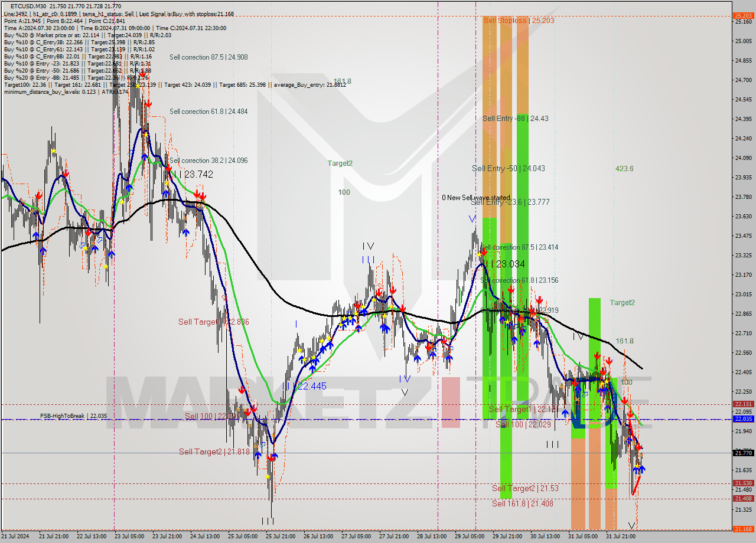Viewport: 756px width, 543px height.
Task: Click the 24 Jul 13:00 time label
Action: click(x=205, y=537)
